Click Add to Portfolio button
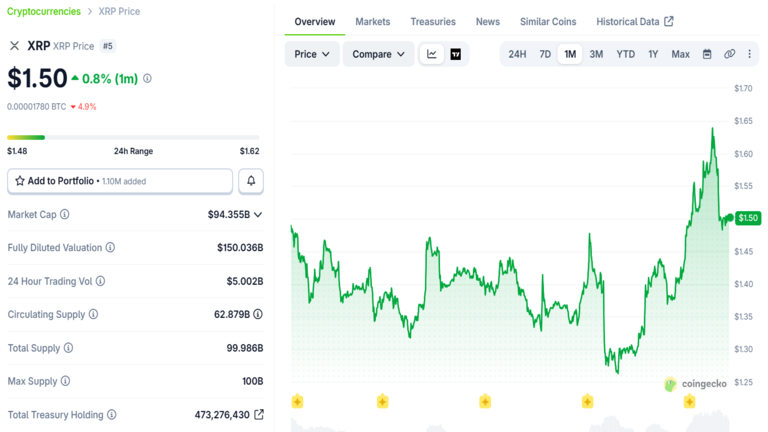 click(x=120, y=181)
